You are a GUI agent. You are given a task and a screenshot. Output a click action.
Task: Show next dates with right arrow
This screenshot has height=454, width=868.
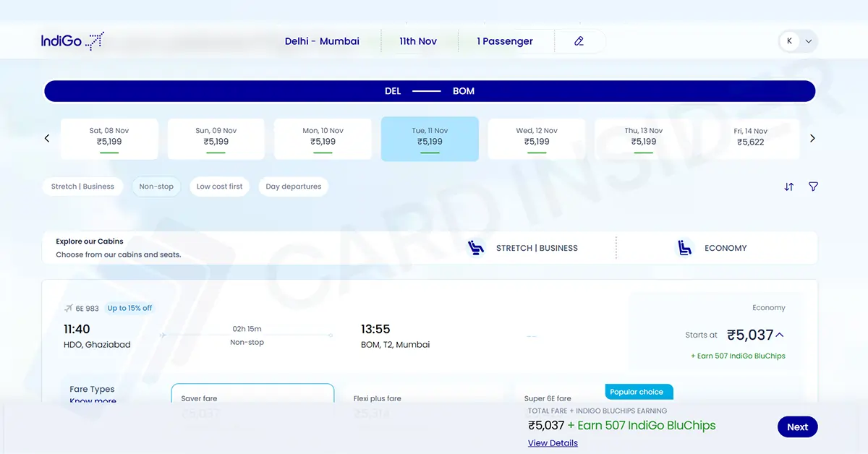pos(812,138)
